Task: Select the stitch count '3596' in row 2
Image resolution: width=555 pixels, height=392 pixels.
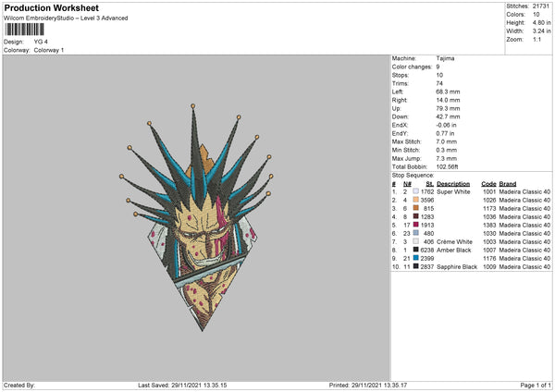Action: (x=427, y=201)
